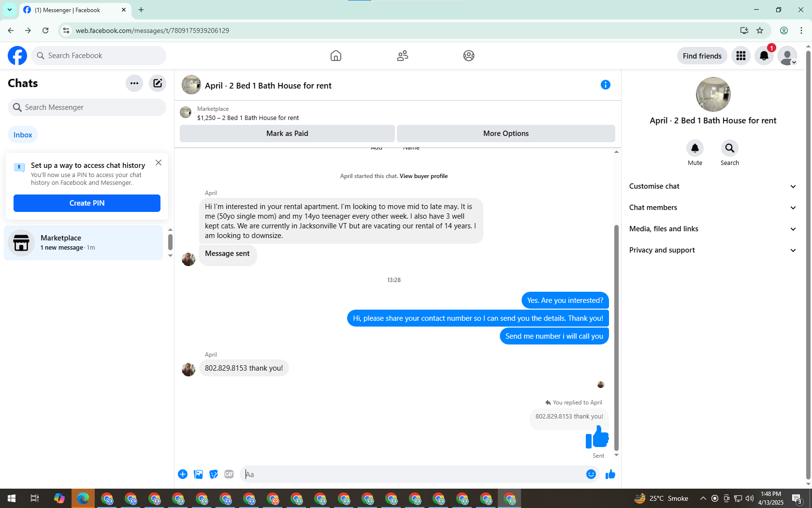Open the emoji picker smiley icon
Image resolution: width=812 pixels, height=508 pixels.
pyautogui.click(x=591, y=474)
